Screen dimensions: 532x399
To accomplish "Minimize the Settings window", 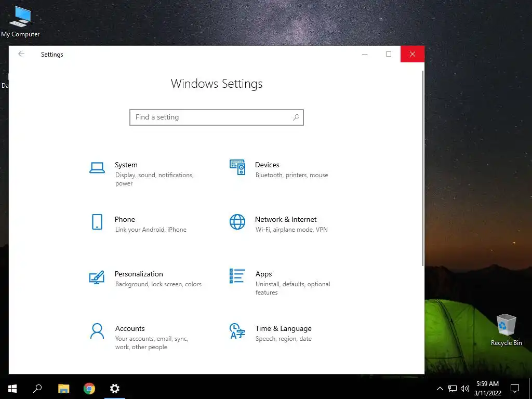I will [x=365, y=54].
